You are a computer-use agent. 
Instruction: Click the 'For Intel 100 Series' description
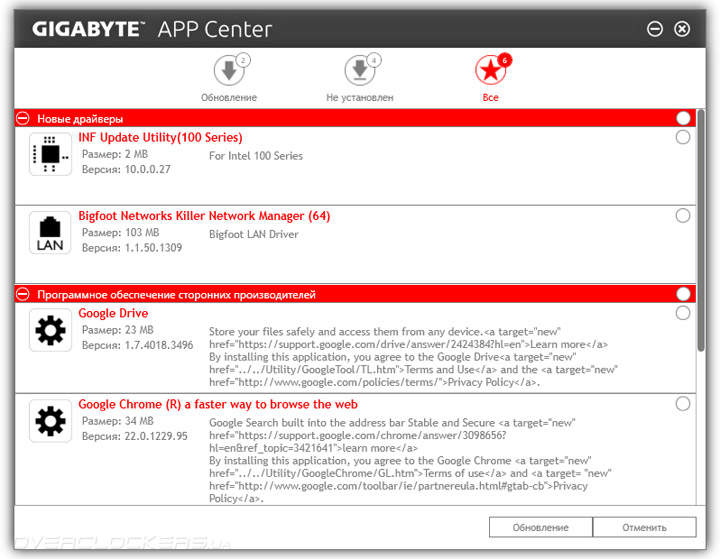click(256, 156)
